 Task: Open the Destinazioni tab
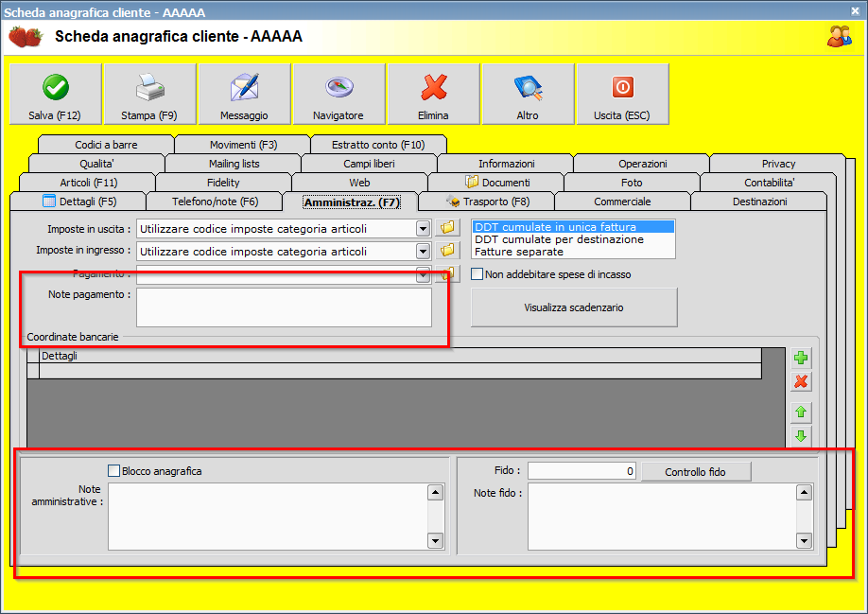[x=759, y=202]
